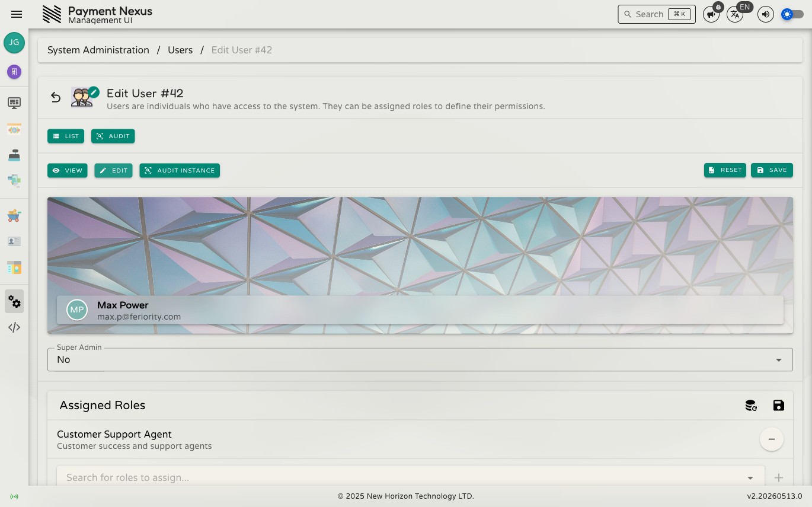Click the RESET button
Viewport: 812px width, 507px height.
725,170
